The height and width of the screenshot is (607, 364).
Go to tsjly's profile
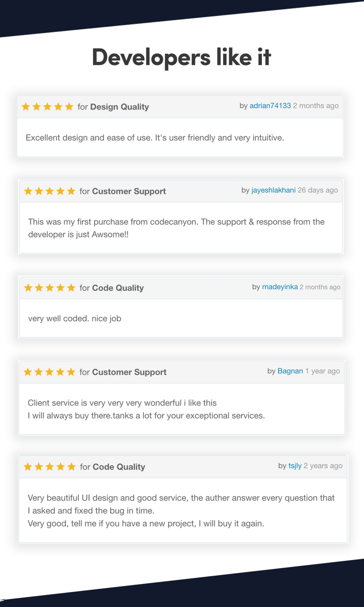pos(295,466)
